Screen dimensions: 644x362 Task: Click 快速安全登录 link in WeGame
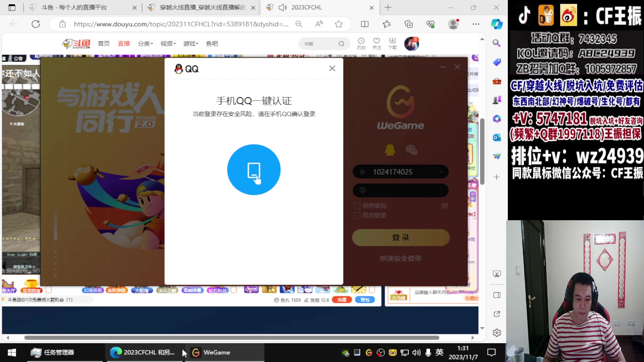[x=400, y=258]
